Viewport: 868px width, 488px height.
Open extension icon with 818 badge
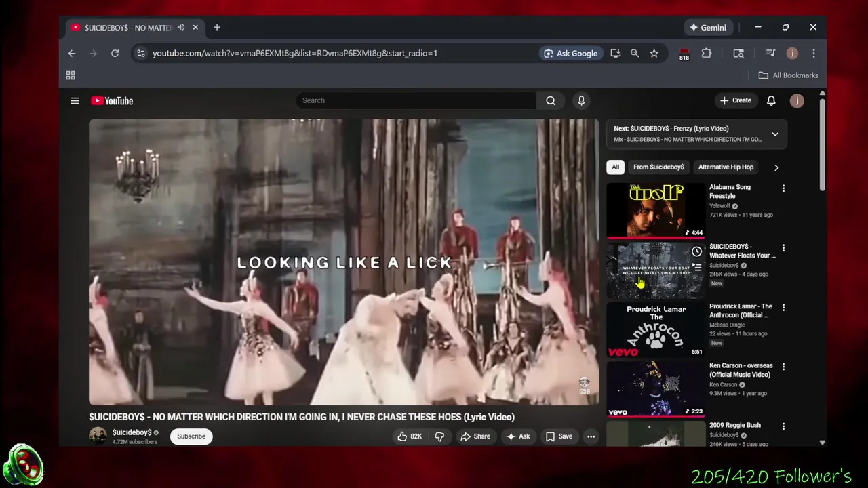[684, 54]
